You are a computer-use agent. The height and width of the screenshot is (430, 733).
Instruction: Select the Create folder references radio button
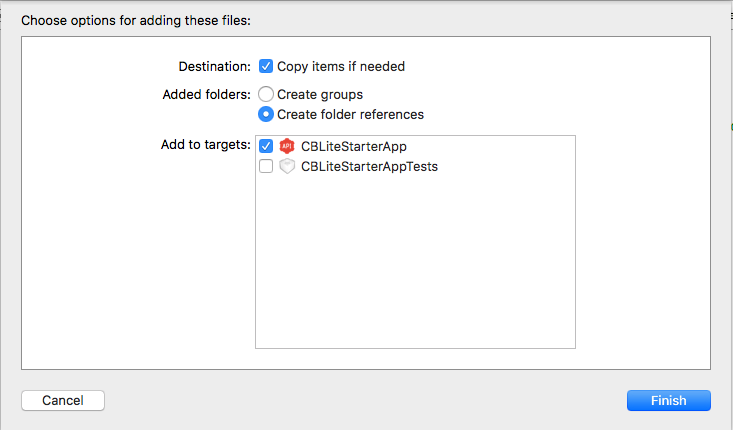click(x=266, y=115)
